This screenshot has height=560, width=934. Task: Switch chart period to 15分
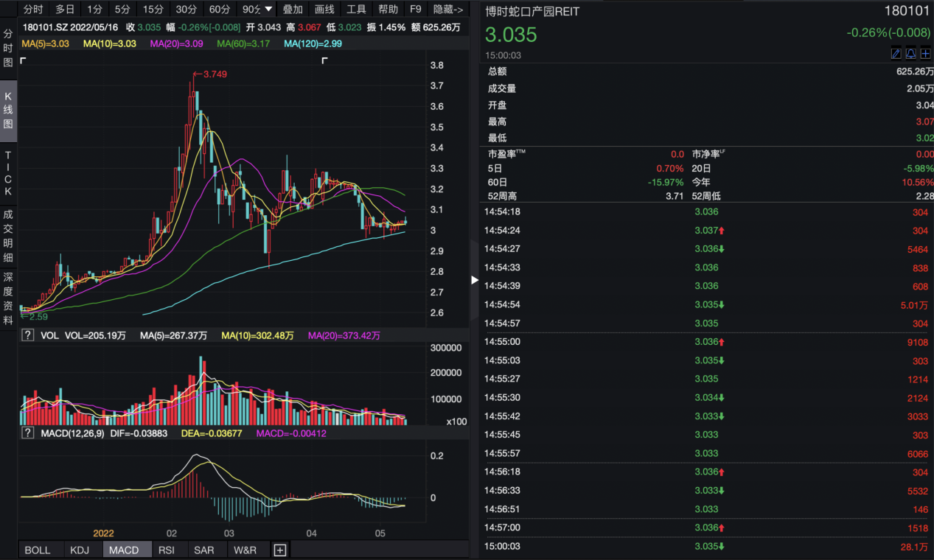(153, 10)
